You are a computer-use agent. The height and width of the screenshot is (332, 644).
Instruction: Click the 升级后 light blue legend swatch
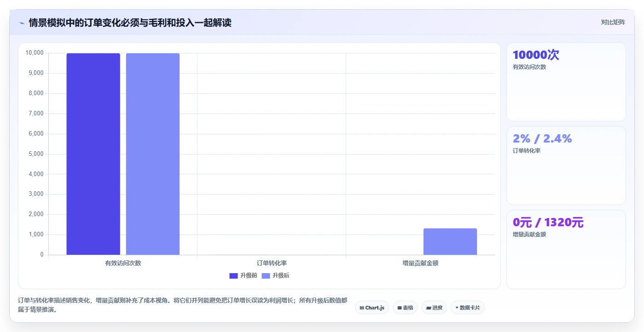[x=266, y=276]
